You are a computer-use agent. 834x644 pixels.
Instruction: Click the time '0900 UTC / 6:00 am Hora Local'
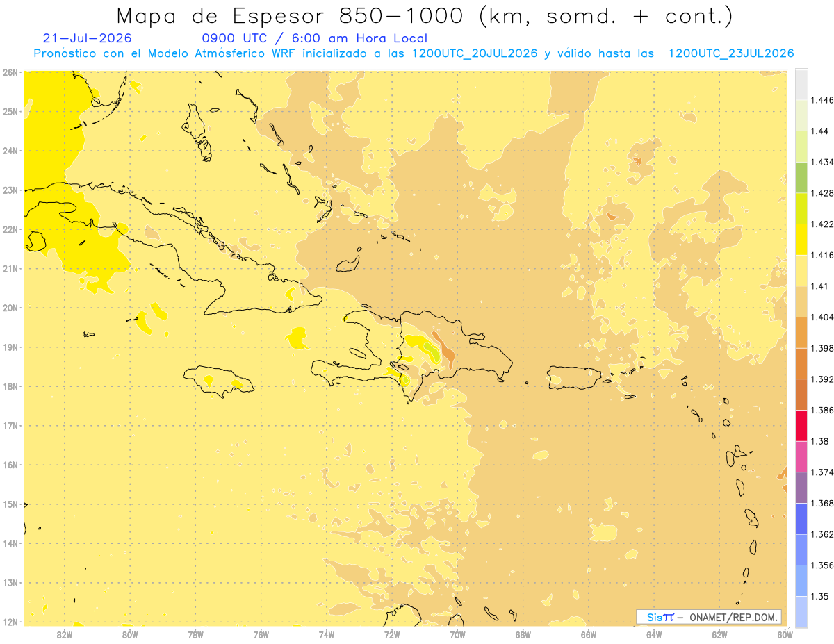[314, 38]
